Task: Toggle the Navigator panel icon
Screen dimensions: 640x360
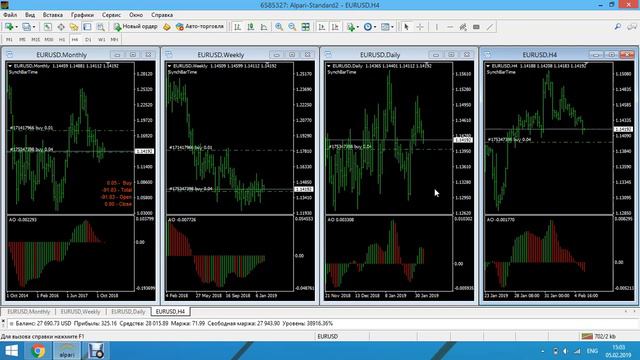Action: [74, 27]
